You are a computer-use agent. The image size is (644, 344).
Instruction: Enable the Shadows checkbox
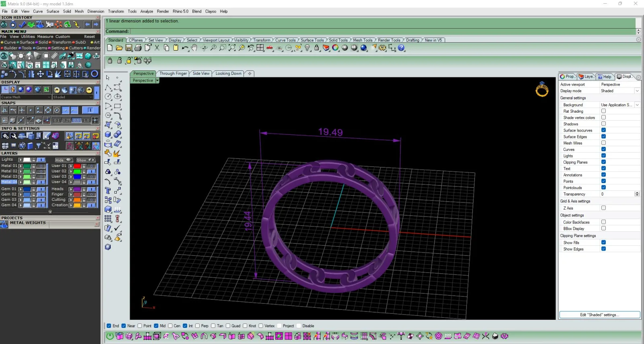(x=603, y=124)
